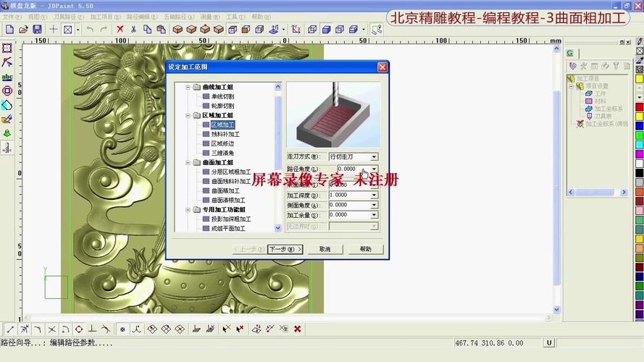Click the rightmost icon in top toolbar
644x362 pixels.
pos(376,29)
